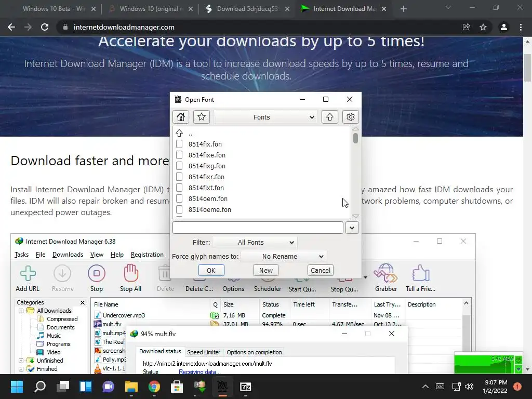Screen dimensions: 532x399
Task: Switch to Speed Limiter tab
Action: (204, 352)
